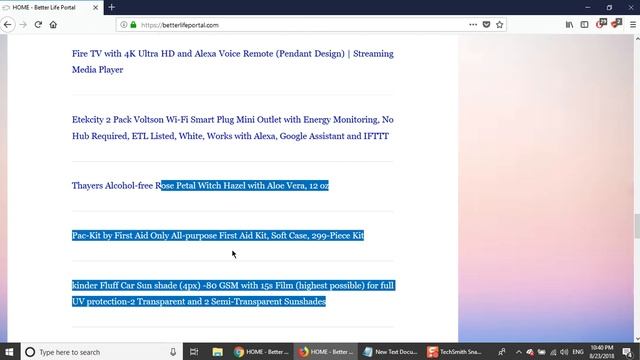This screenshot has width=640, height=360.
Task: Switch to Firefox HOME - Better window
Action: [x=325, y=352]
